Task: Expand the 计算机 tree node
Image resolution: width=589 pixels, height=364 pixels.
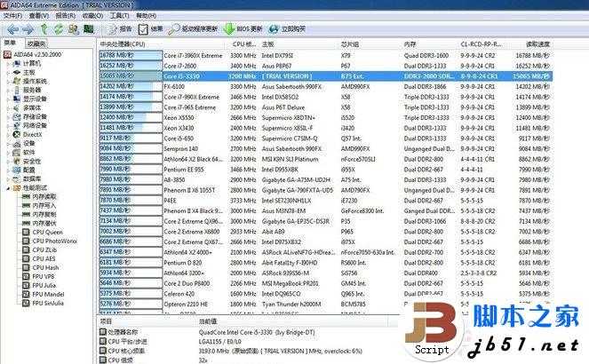Action: tap(9, 63)
